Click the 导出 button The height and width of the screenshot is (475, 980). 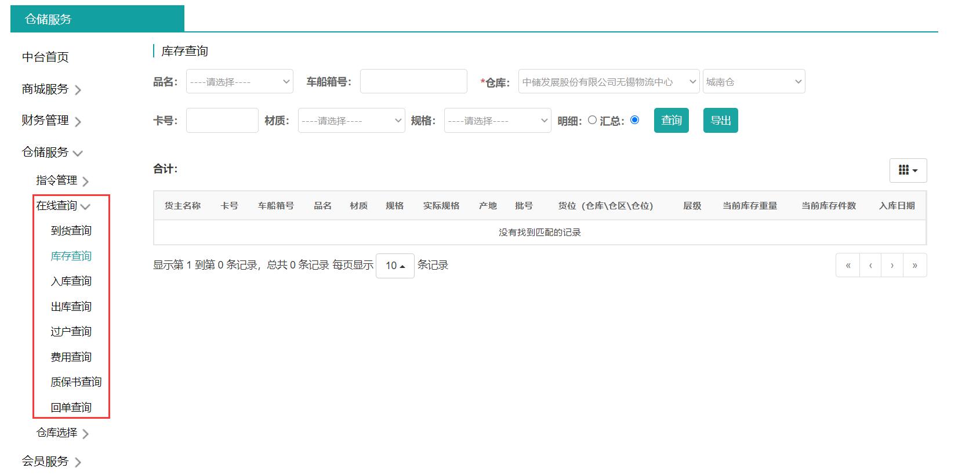(720, 121)
